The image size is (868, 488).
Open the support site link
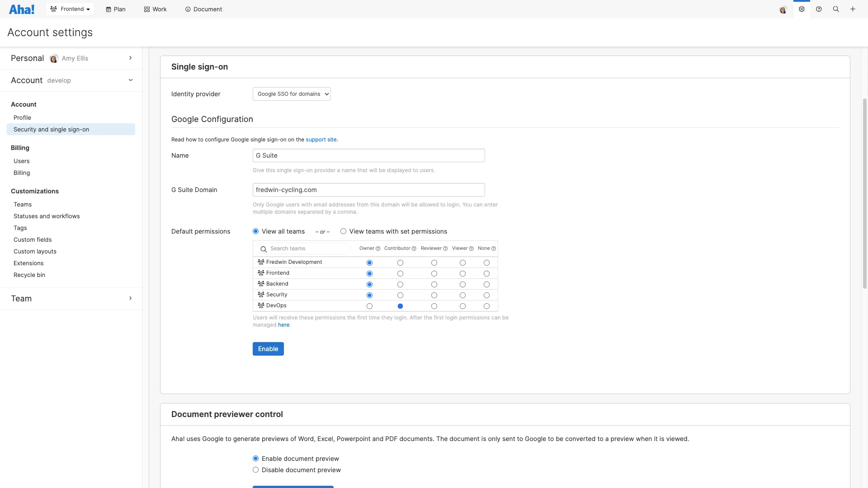(321, 140)
